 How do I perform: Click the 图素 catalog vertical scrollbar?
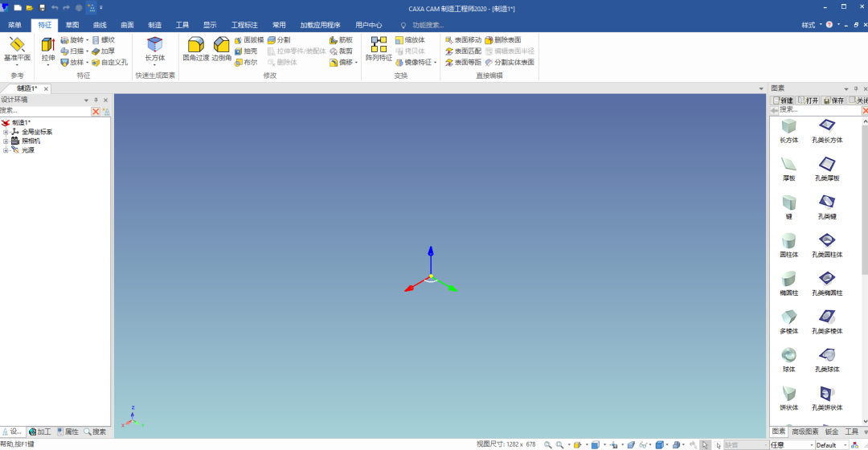865,272
